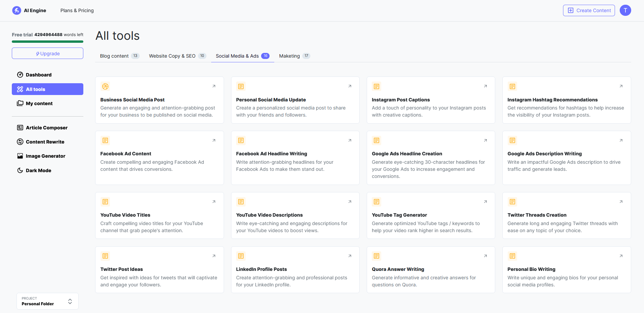Open the Plans & Pricing link
Screen dimensions: 644x313
click(x=77, y=10)
